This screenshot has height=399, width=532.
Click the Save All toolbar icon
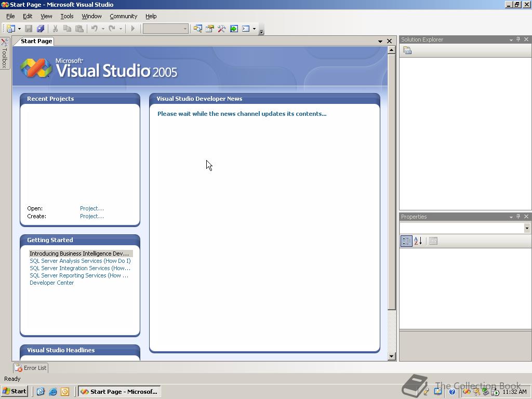click(x=41, y=29)
